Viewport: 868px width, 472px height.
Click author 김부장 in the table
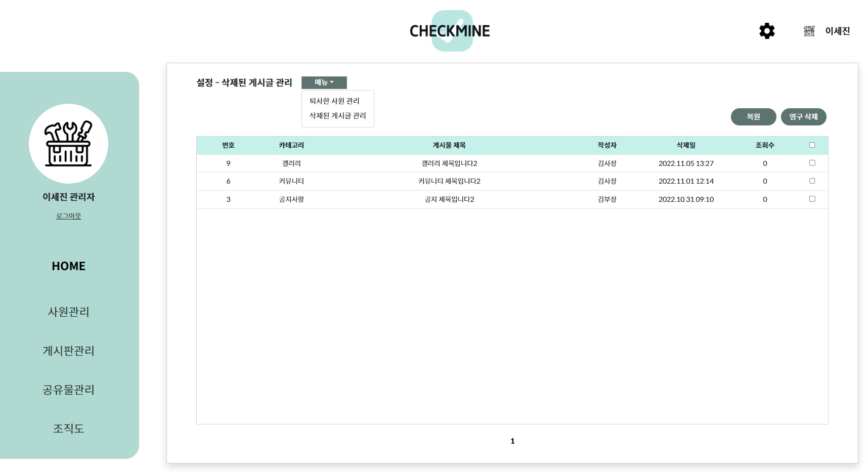pos(607,199)
